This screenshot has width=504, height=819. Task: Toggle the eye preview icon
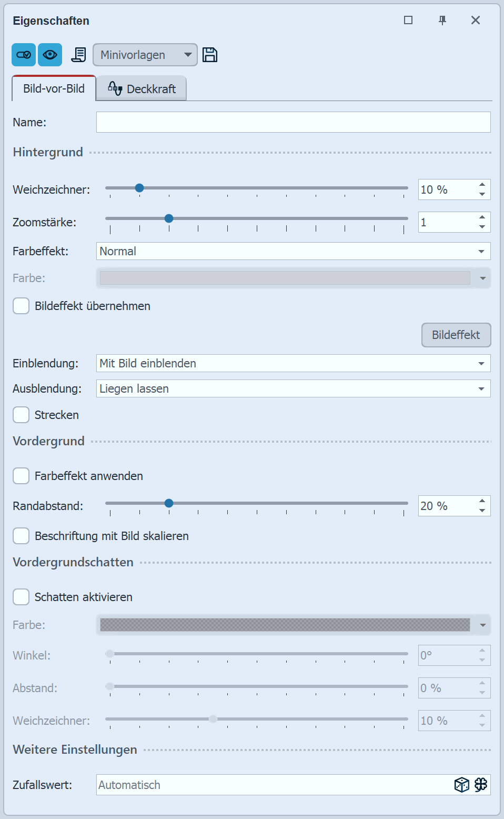(x=50, y=55)
